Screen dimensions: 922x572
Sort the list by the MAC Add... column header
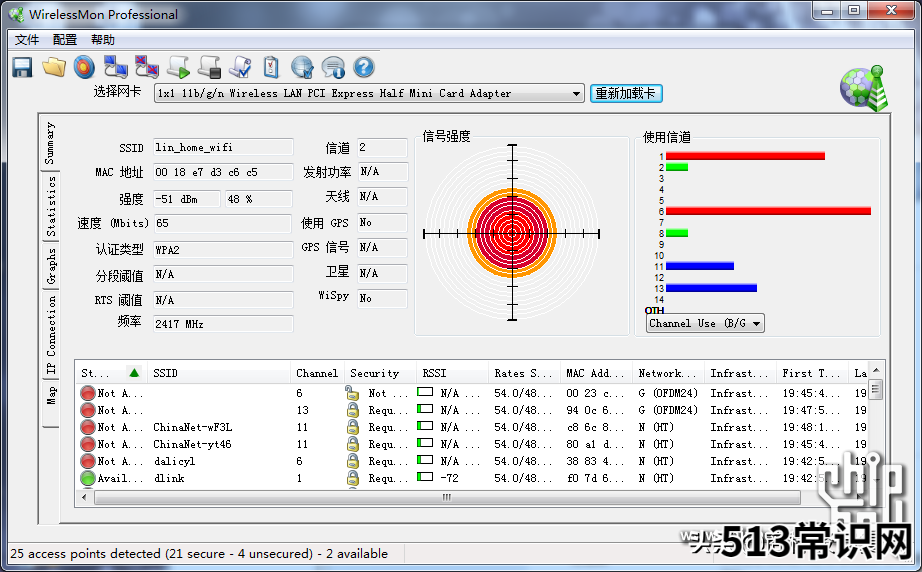coord(596,373)
